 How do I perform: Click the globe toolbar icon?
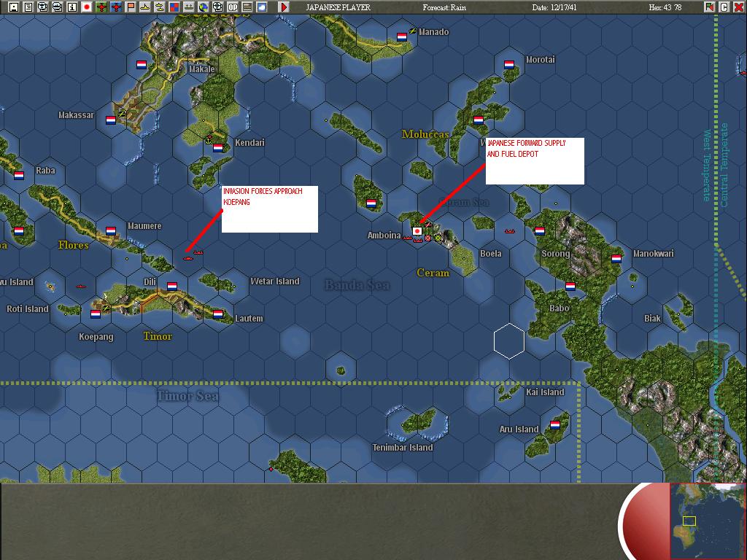(x=204, y=7)
